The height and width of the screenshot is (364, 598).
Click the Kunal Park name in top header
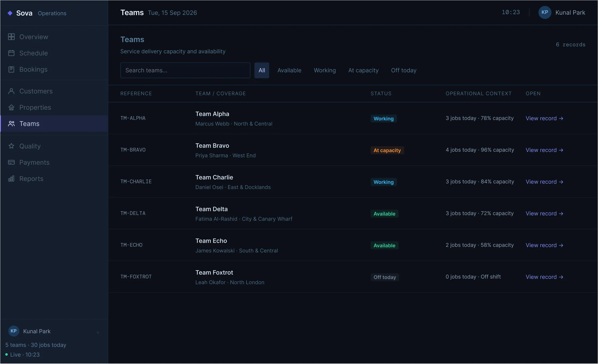click(x=570, y=13)
